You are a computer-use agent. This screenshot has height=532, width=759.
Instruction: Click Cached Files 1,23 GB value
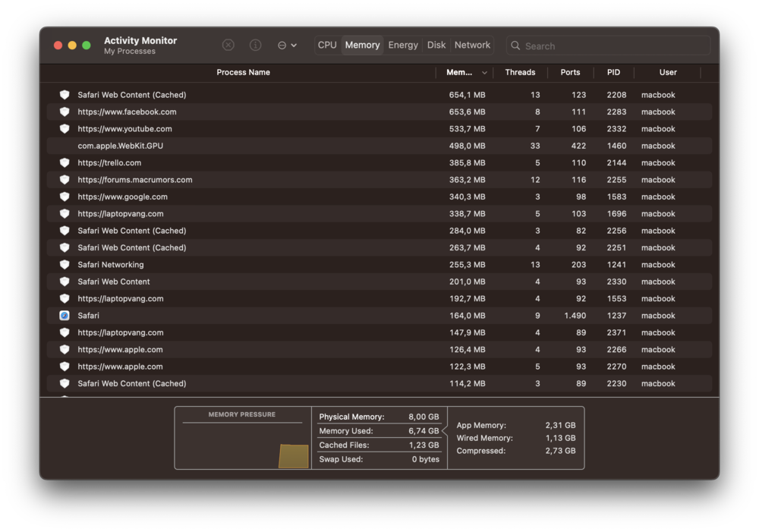point(424,445)
